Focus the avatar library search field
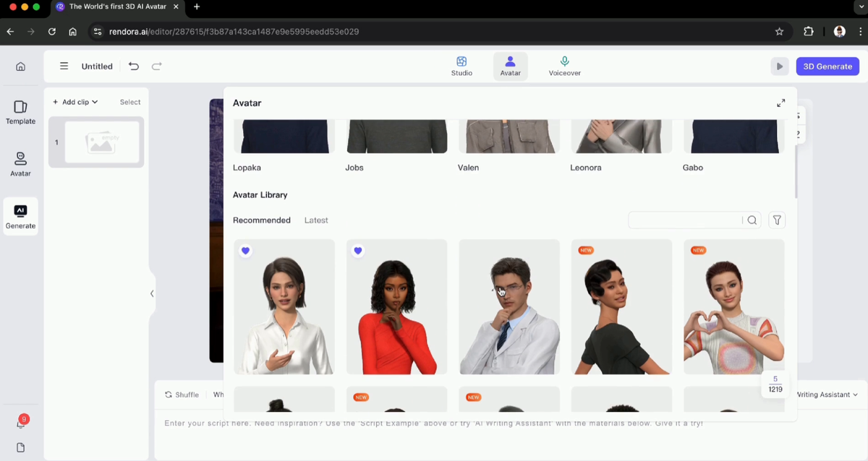 685,220
